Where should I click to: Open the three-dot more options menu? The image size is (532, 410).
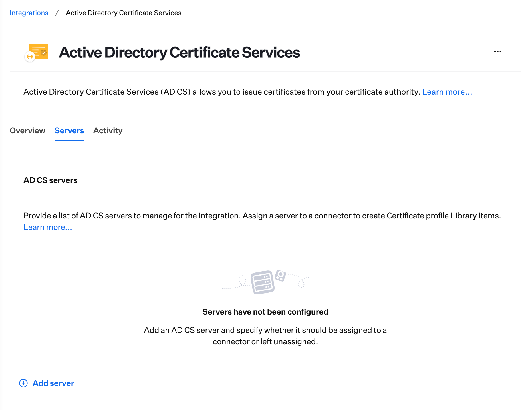tap(497, 52)
